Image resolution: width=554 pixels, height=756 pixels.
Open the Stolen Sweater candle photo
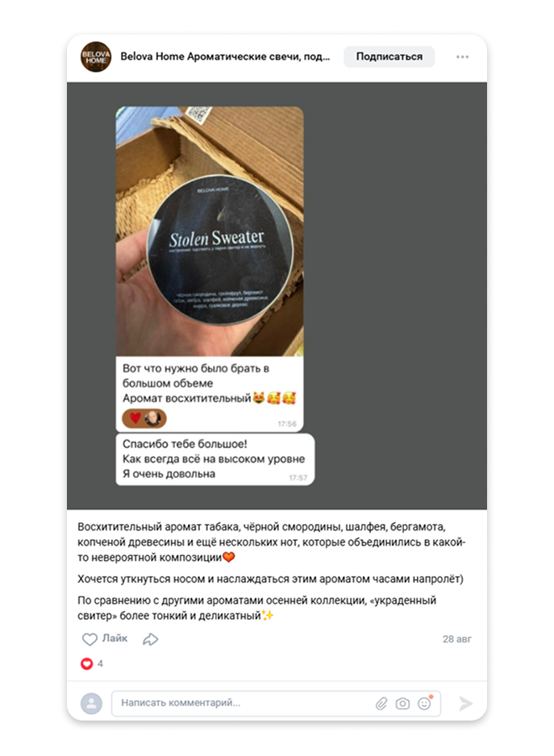tap(210, 231)
